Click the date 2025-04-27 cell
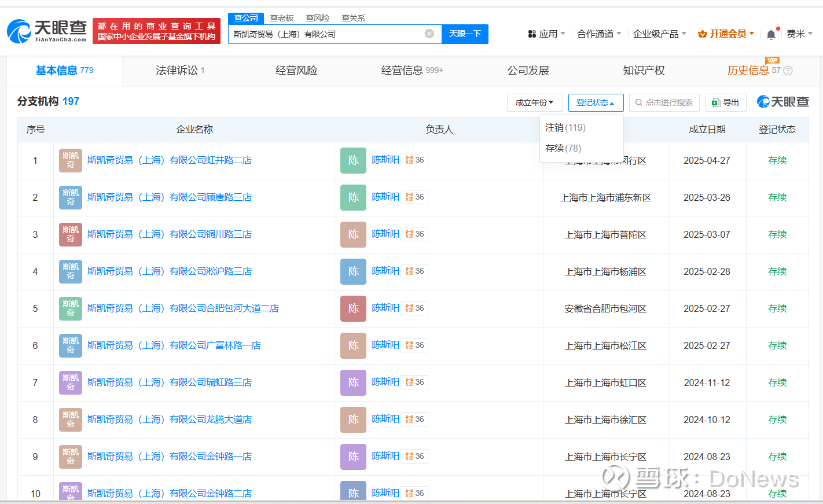 click(x=707, y=160)
